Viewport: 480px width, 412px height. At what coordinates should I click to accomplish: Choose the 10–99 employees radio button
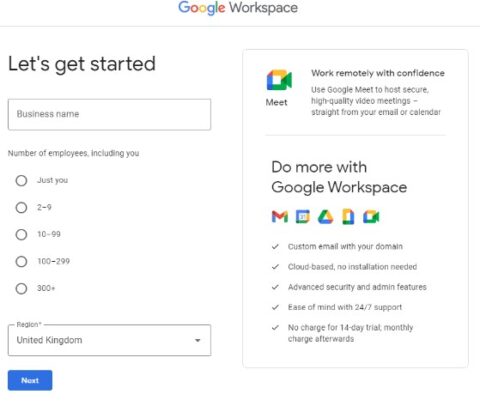(21, 235)
